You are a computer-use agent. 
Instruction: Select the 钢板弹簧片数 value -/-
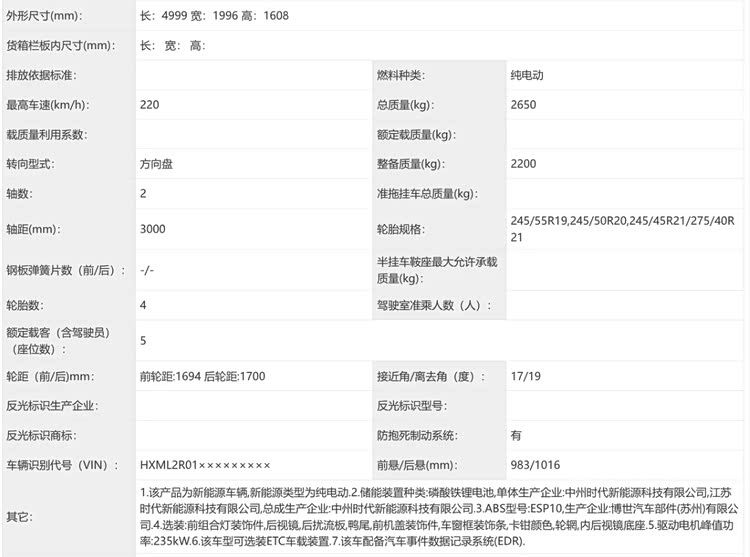pyautogui.click(x=147, y=270)
